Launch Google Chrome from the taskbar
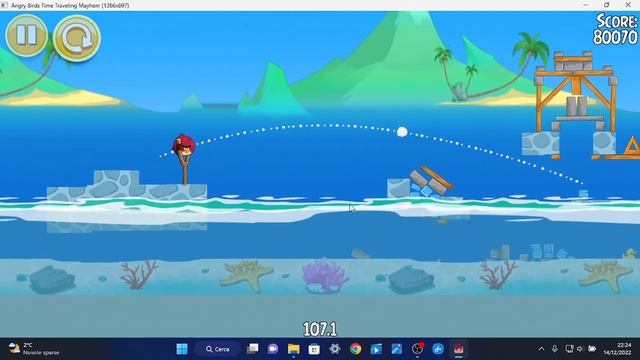Screen dimensions: 640x360 coord(356,349)
